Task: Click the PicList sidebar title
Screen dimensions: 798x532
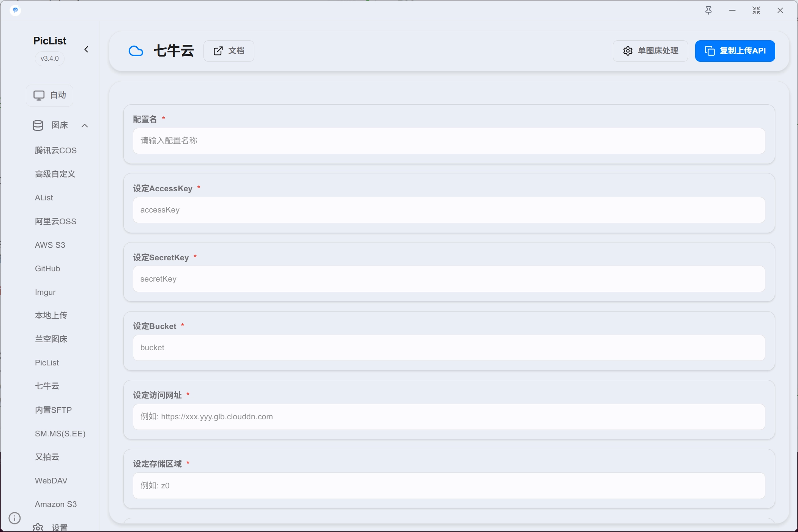Action: (50, 41)
